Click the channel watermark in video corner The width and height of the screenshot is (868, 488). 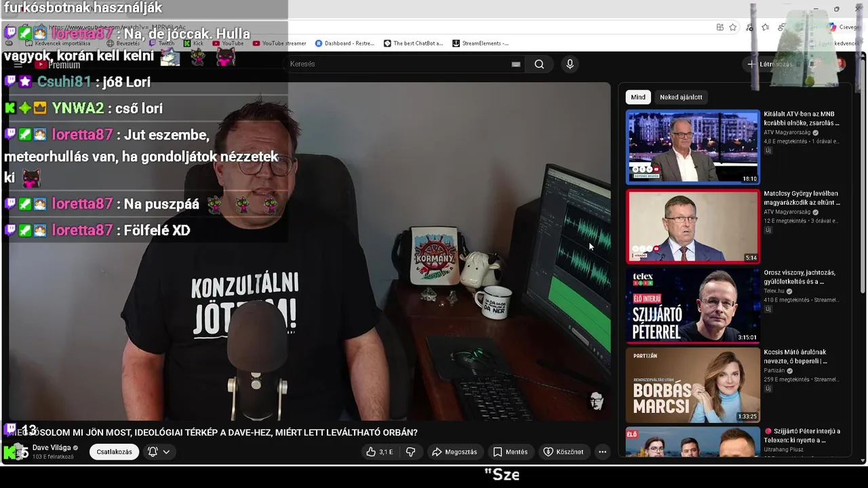(596, 401)
